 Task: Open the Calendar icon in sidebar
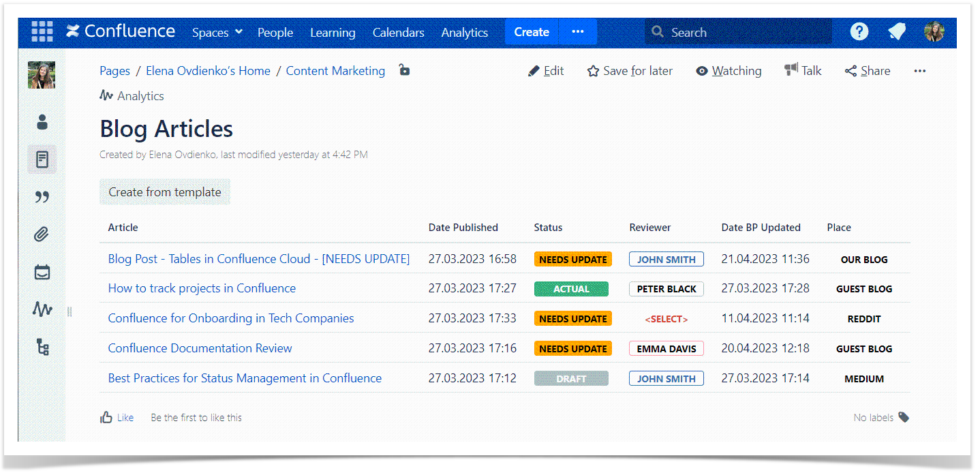[42, 273]
